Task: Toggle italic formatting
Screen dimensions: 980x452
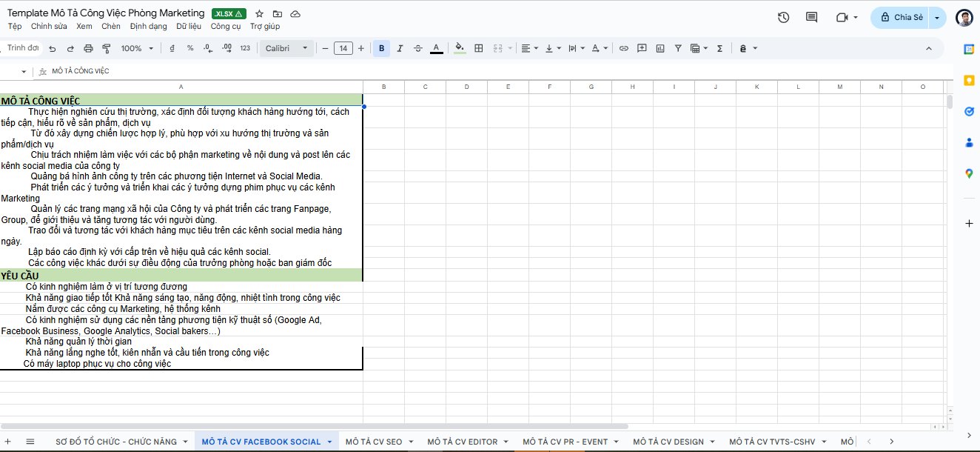Action: coord(400,48)
